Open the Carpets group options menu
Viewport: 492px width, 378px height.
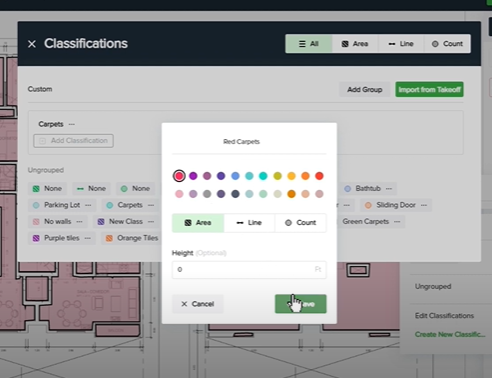(72, 124)
